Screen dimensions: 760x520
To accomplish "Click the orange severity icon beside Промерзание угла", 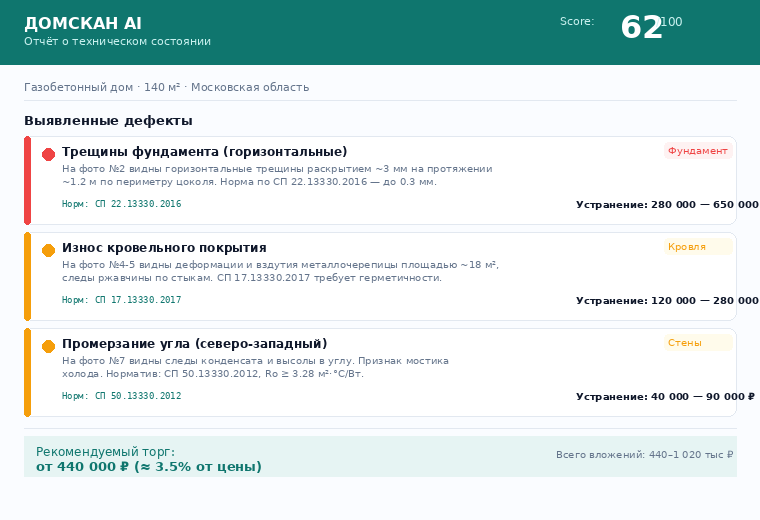I will point(48,347).
